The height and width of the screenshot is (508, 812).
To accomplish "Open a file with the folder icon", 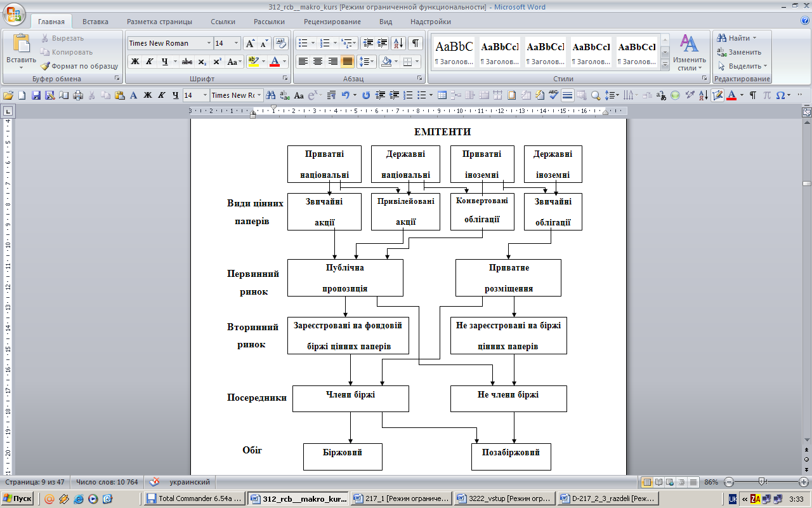I will click(8, 95).
